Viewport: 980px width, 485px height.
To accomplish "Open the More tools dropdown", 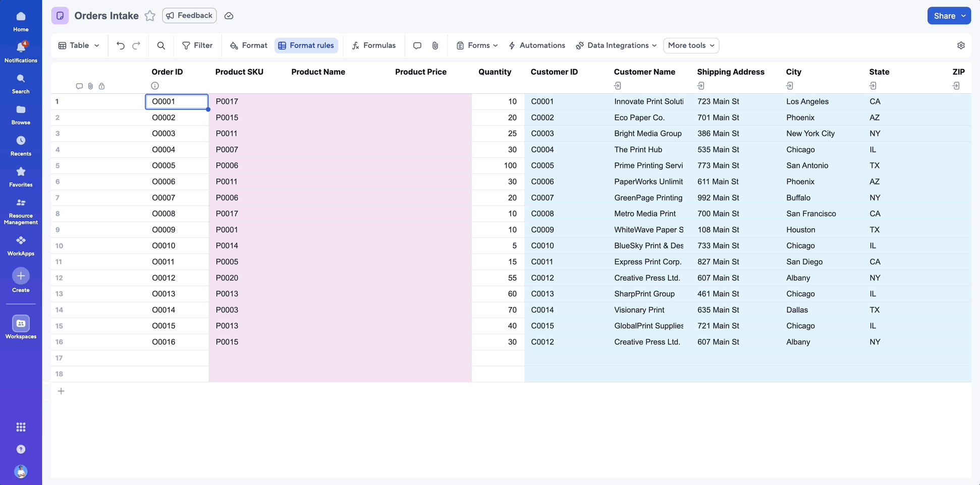I will click(690, 45).
